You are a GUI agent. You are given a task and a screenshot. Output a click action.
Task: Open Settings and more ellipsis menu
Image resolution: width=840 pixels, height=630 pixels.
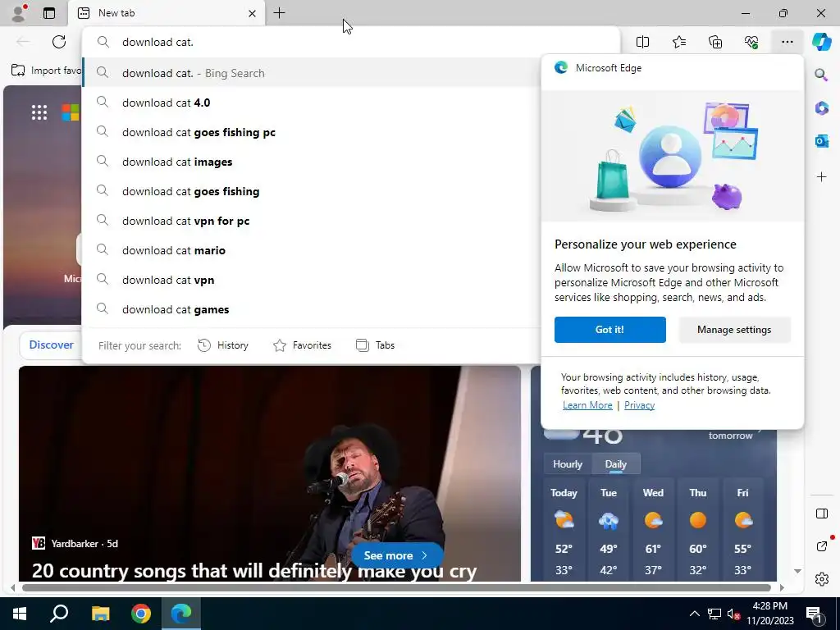coord(787,42)
